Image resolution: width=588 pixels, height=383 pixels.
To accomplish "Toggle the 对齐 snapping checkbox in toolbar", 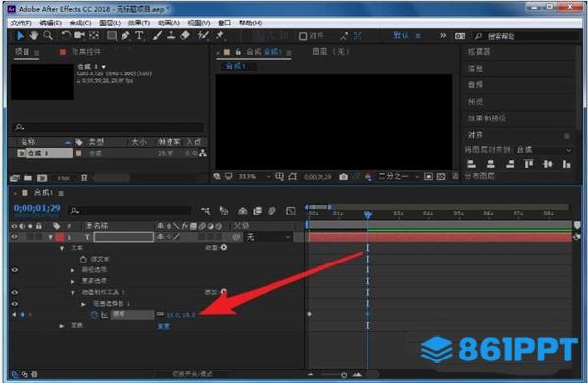I will 303,36.
